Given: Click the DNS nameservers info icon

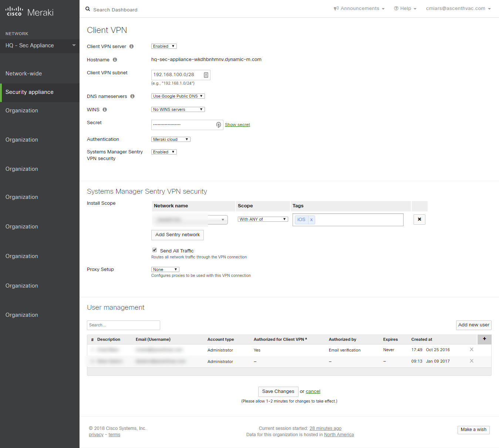Looking at the screenshot, I should (x=132, y=96).
